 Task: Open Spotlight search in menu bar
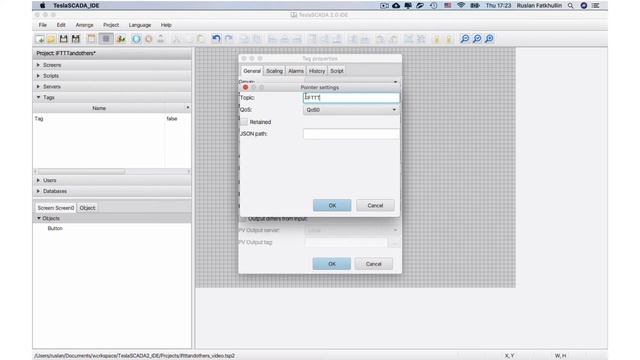[x=570, y=6]
